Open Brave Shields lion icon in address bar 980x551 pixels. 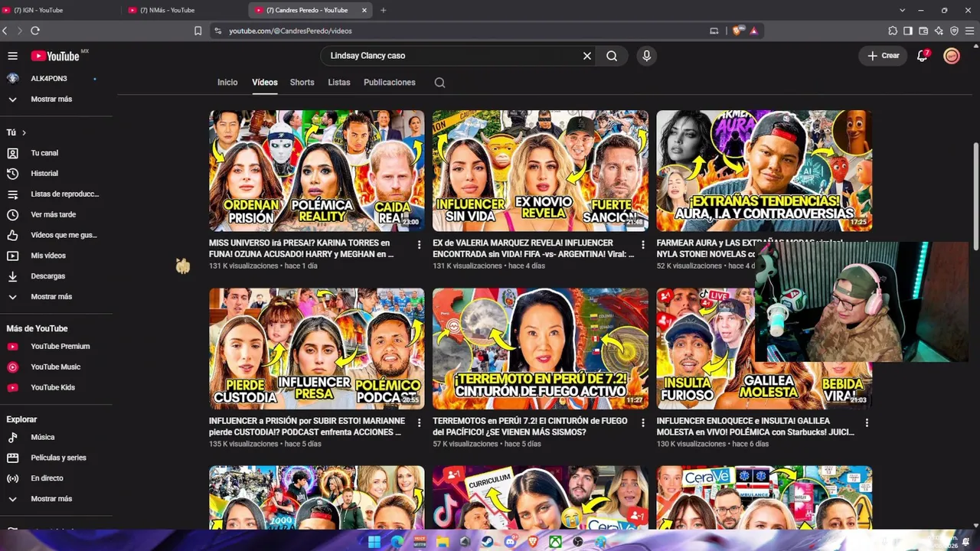tap(737, 31)
